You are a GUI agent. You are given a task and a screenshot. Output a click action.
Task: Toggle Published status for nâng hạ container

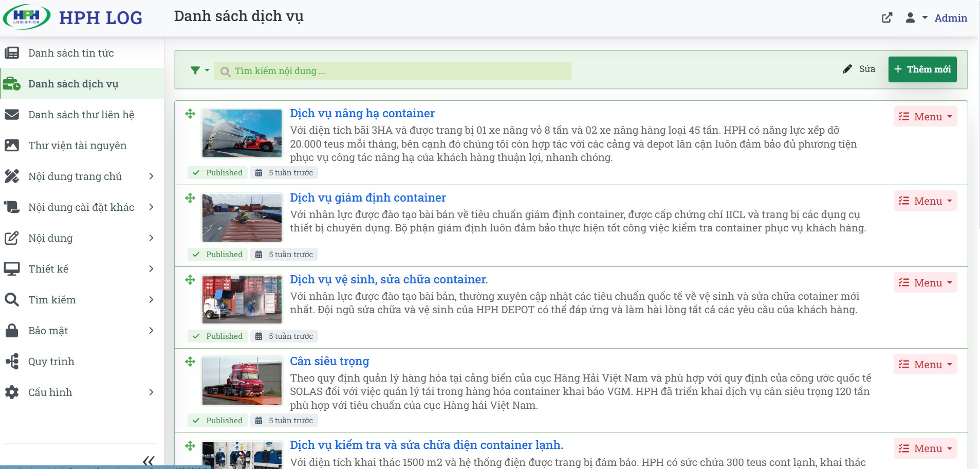(217, 173)
